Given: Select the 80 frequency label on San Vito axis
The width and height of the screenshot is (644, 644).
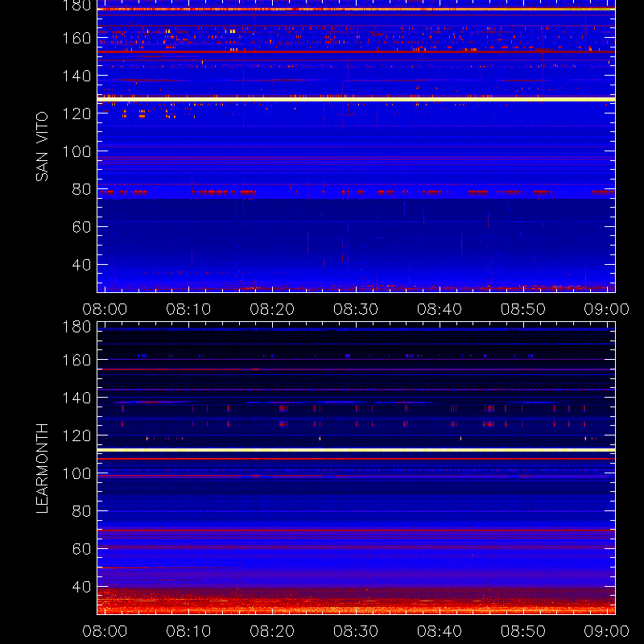Looking at the screenshot, I should click(x=81, y=189).
